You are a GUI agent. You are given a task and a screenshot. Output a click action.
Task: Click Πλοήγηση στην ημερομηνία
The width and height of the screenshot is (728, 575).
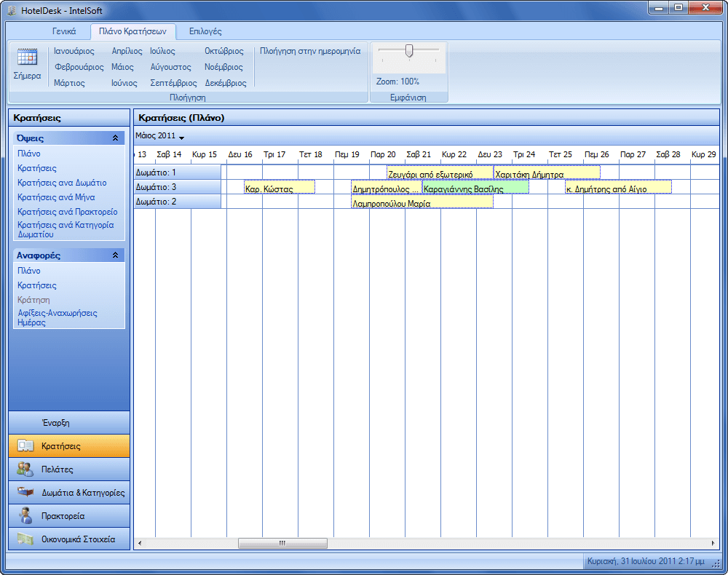(x=310, y=51)
